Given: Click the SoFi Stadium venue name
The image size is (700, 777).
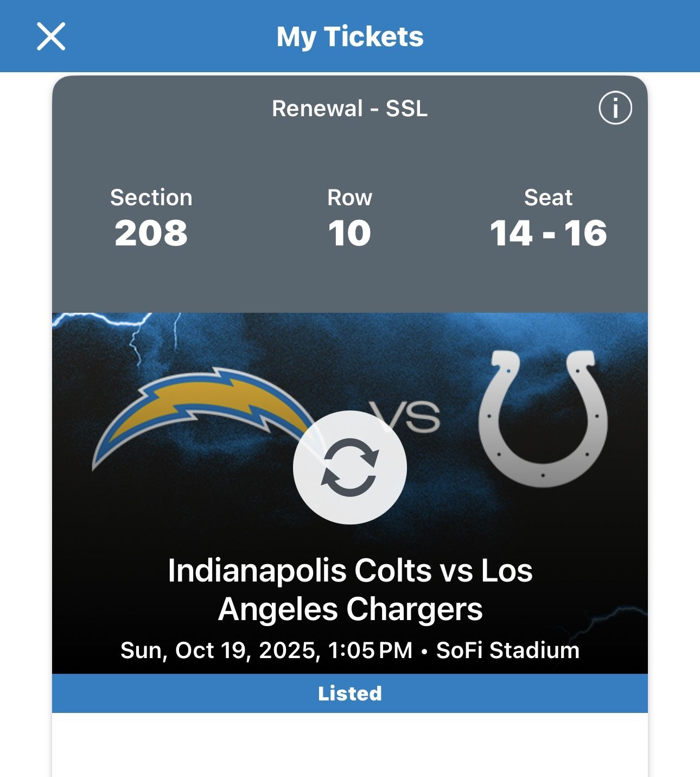Looking at the screenshot, I should (x=507, y=650).
